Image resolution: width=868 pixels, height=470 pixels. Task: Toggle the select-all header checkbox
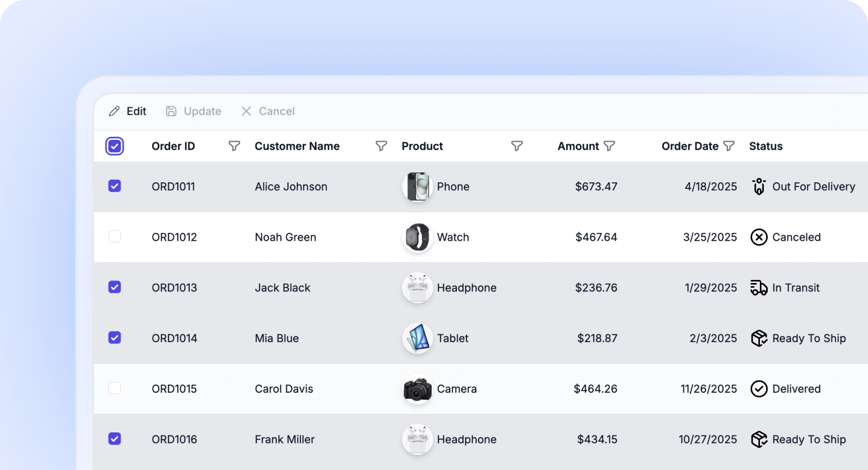pos(115,146)
